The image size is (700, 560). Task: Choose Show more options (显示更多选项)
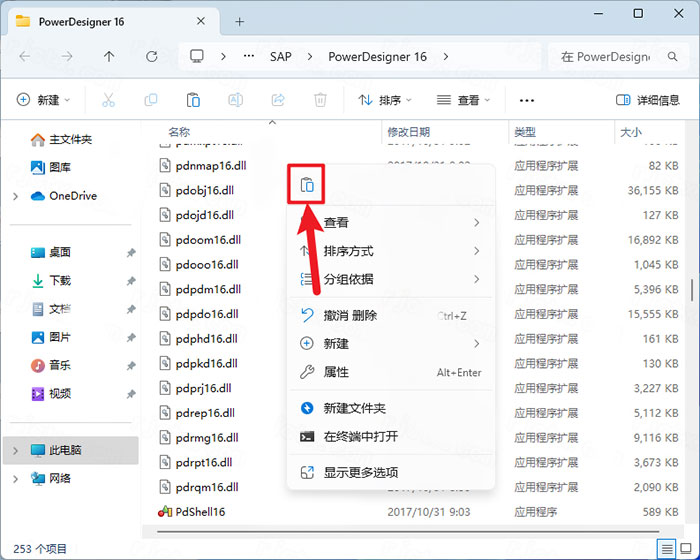(x=391, y=472)
